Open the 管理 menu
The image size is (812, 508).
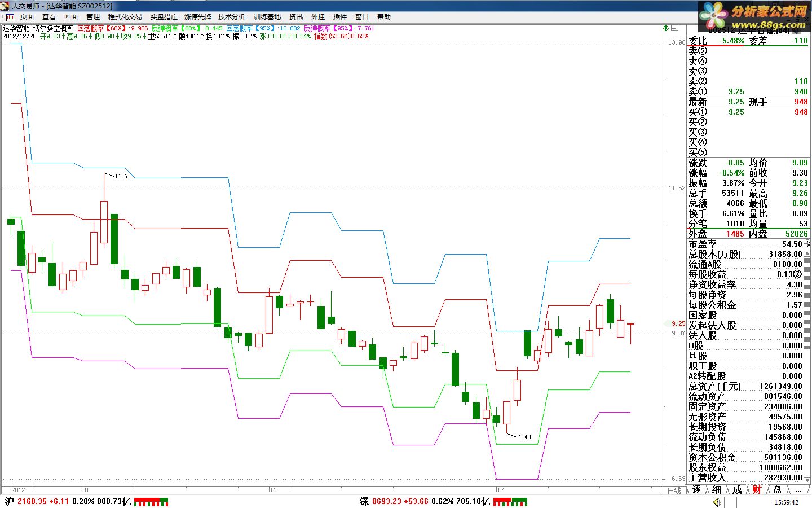coord(93,17)
